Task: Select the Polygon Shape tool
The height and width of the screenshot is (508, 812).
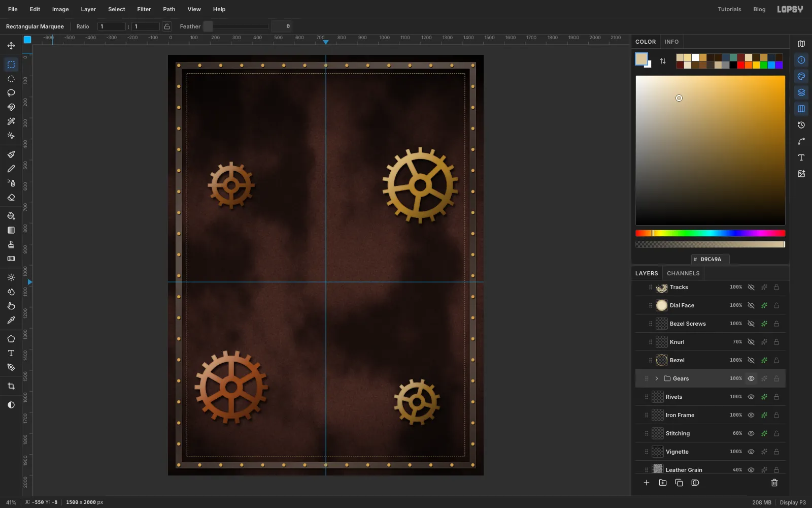Action: click(x=11, y=339)
